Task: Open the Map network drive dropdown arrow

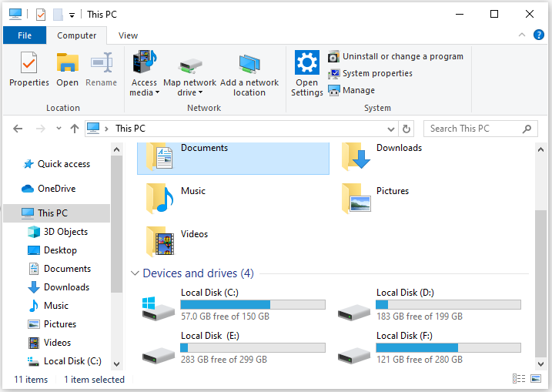Action: [x=200, y=92]
